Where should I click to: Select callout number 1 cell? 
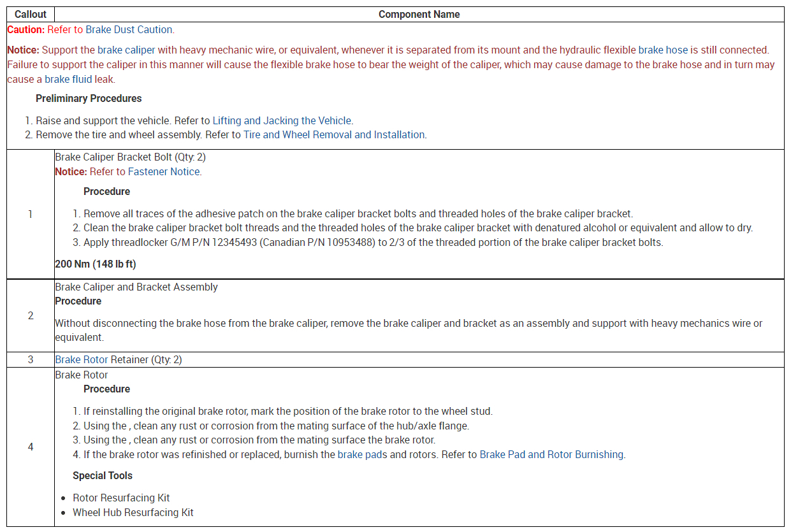point(31,214)
